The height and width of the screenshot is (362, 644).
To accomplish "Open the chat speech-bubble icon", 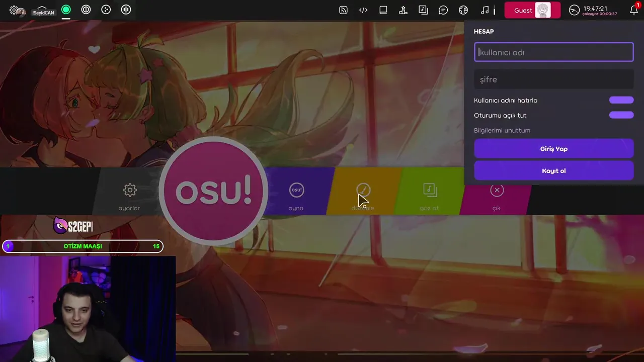I will [x=443, y=10].
